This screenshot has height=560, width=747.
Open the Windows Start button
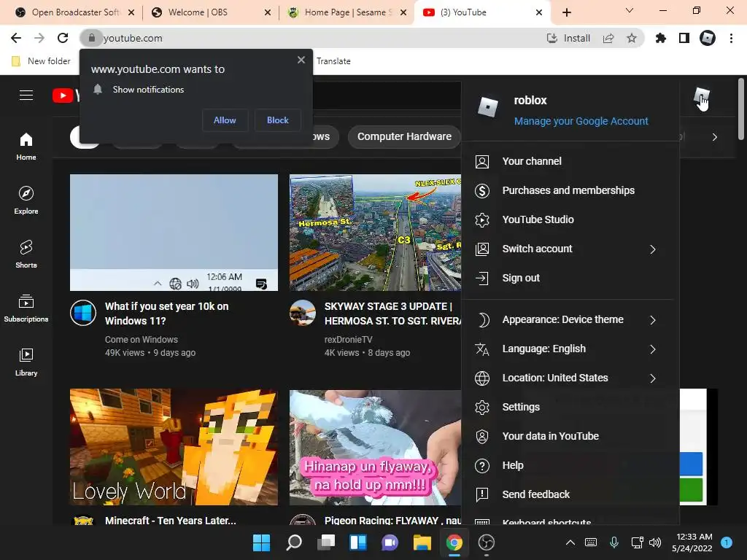261,542
